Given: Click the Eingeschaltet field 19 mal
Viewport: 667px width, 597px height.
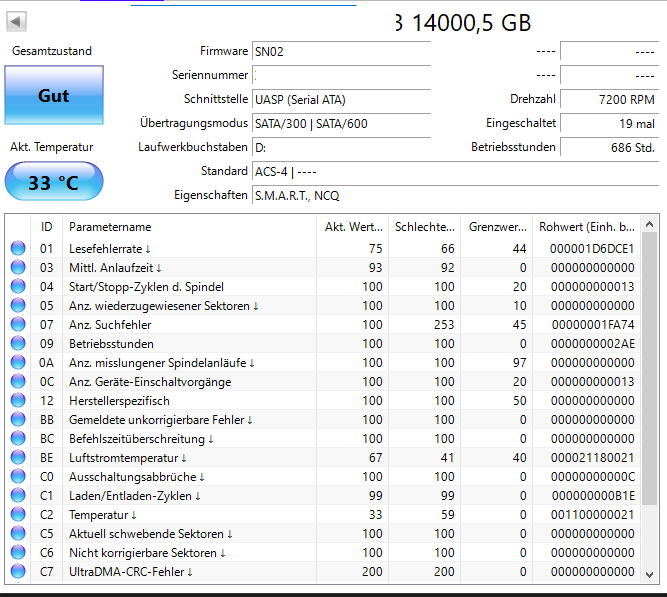Looking at the screenshot, I should coord(610,123).
